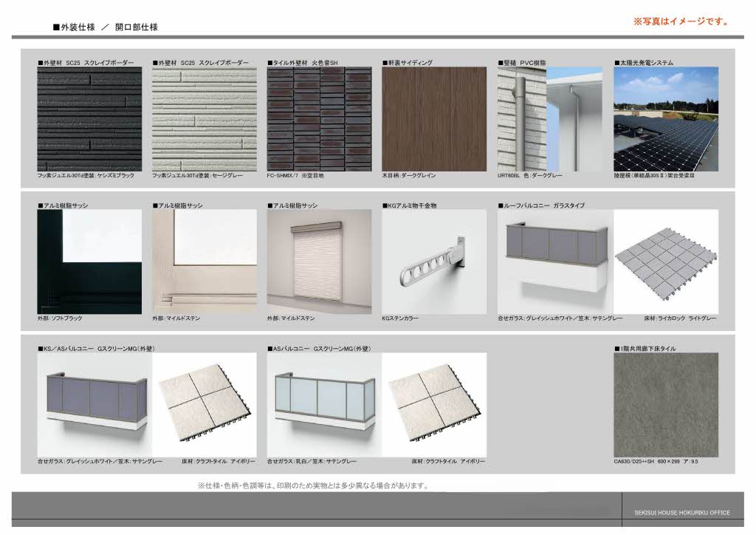The width and height of the screenshot is (756, 535).
Task: Click the ソフトブラック black sash image
Action: coord(89,262)
